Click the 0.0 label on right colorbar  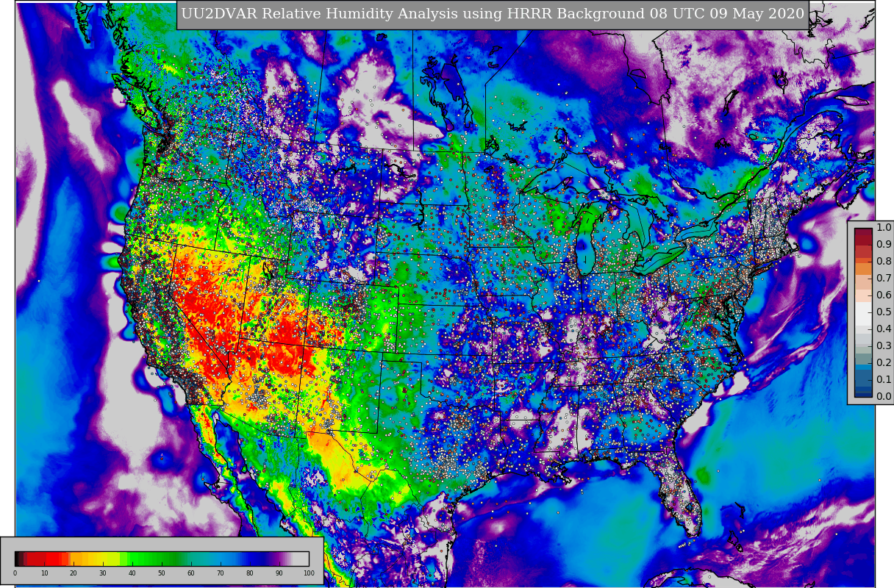click(884, 397)
